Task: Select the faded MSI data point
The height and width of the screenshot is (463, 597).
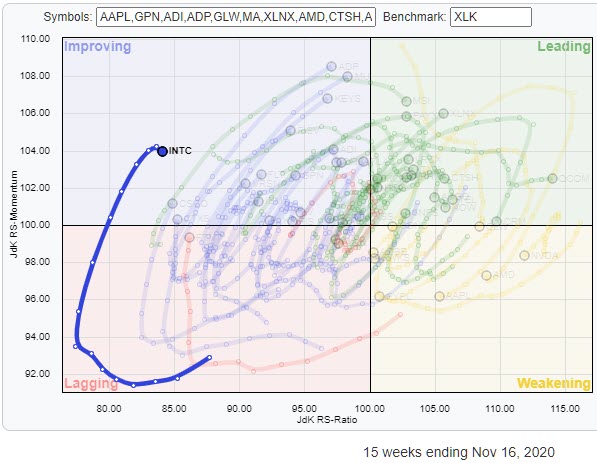Action: click(407, 101)
